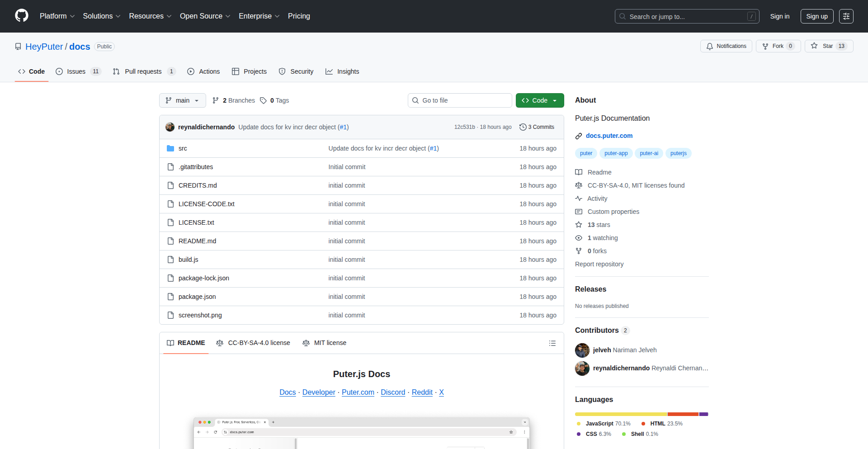Viewport: 868px width, 449px height.
Task: Open the MIT license tab
Action: 325,343
